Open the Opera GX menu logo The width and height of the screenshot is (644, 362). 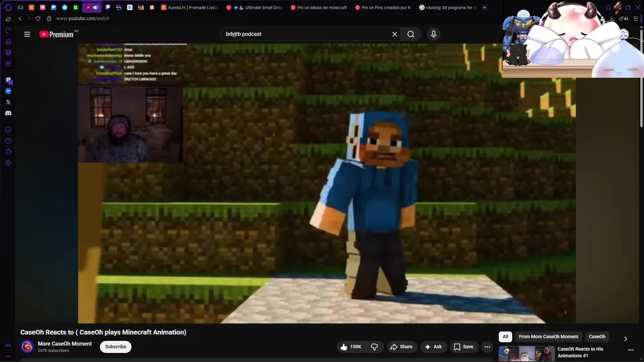(x=8, y=8)
